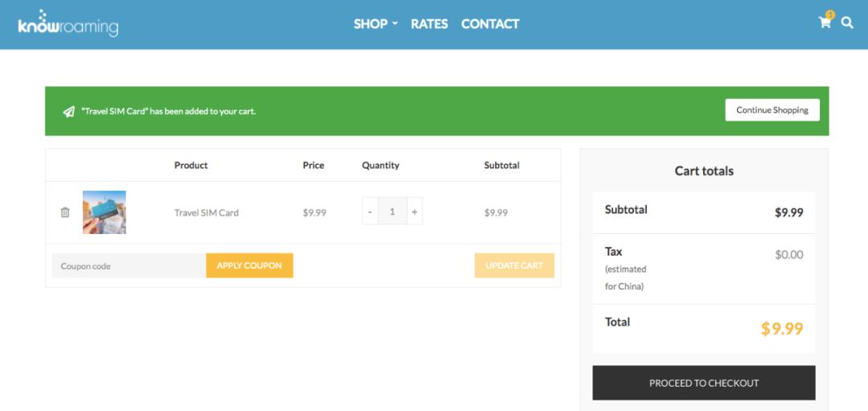Focus the Coupon code field
This screenshot has height=411, width=868.
pos(129,266)
